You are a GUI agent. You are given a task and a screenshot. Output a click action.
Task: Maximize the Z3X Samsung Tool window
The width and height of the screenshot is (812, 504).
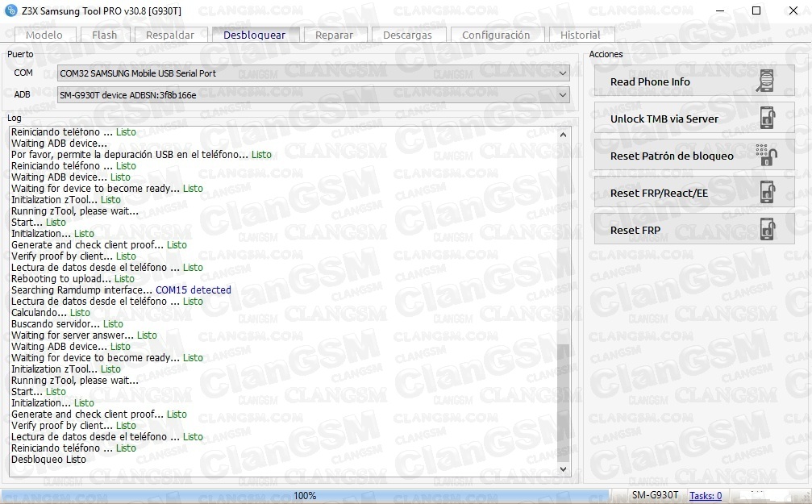756,10
